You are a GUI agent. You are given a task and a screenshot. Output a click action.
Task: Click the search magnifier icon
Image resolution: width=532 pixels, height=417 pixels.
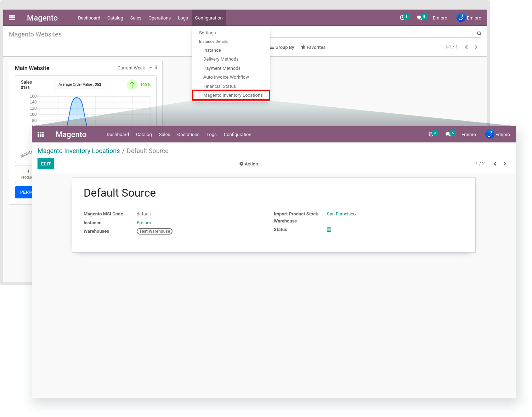tap(479, 34)
